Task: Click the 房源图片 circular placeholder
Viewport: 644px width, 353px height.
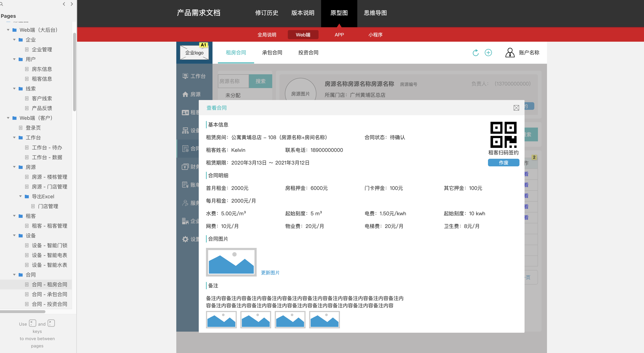Action: point(300,94)
